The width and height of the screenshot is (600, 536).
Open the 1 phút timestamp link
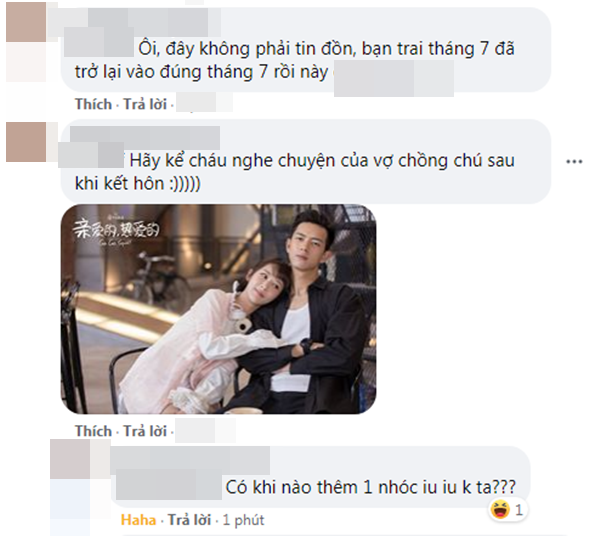(x=243, y=520)
